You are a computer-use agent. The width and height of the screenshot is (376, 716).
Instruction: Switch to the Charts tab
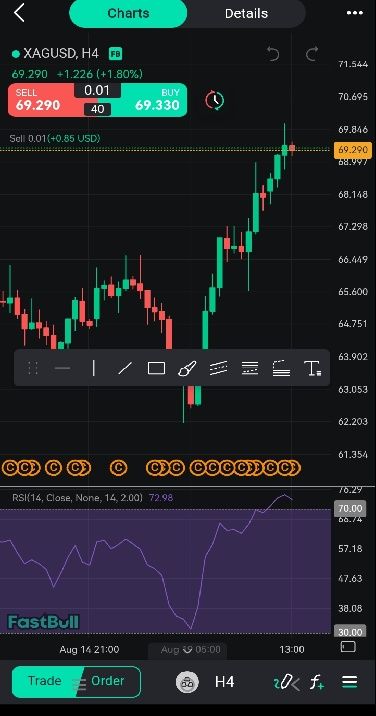point(128,13)
